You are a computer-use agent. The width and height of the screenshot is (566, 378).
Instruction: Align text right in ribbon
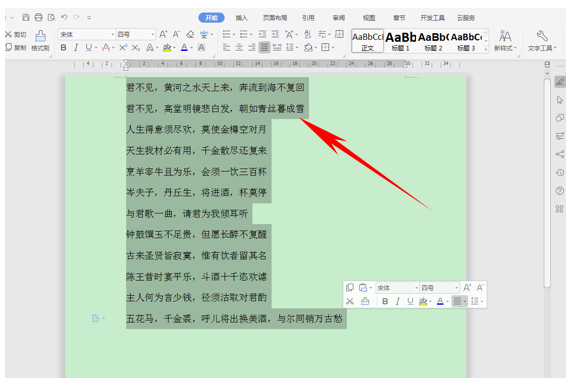[x=252, y=47]
